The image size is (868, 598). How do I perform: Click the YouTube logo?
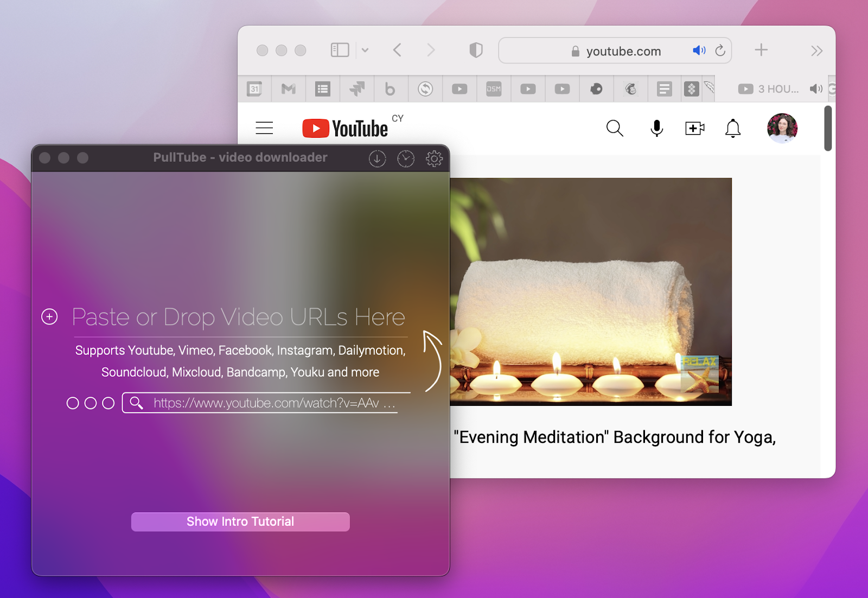tap(345, 129)
